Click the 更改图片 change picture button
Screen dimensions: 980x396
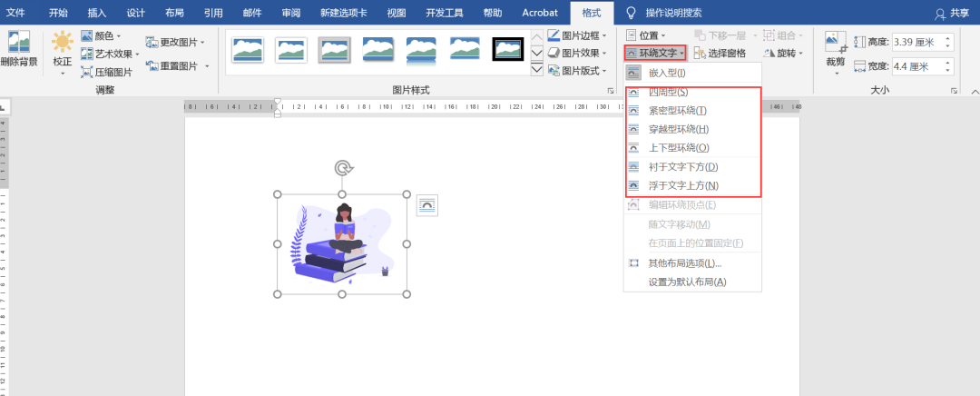176,43
